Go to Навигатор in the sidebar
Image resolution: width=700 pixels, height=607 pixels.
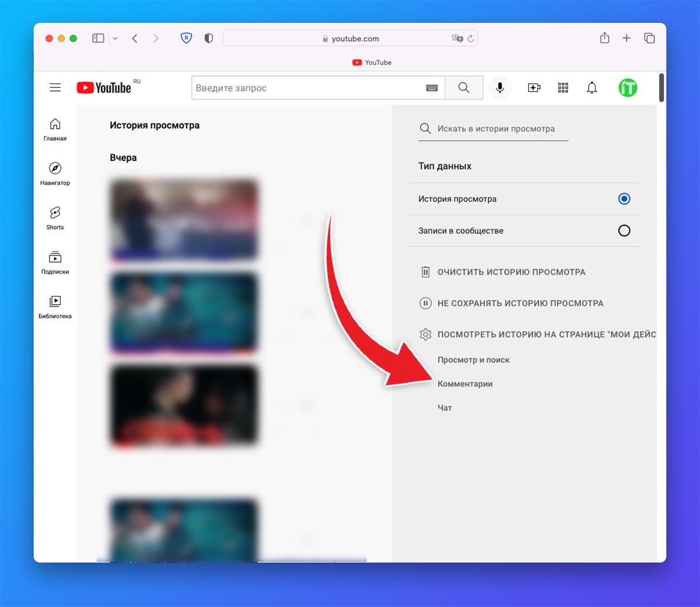coord(55,173)
